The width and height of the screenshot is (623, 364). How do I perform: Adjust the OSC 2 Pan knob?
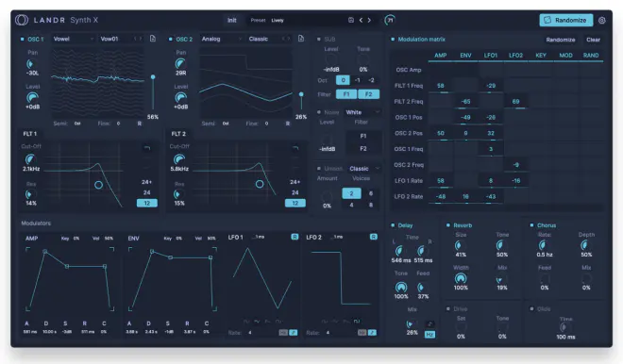(180, 63)
